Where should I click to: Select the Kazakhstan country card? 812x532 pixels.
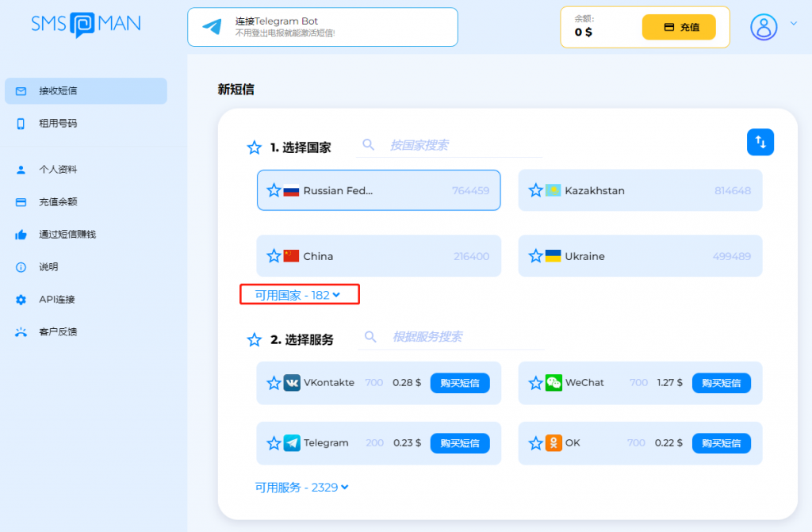640,190
